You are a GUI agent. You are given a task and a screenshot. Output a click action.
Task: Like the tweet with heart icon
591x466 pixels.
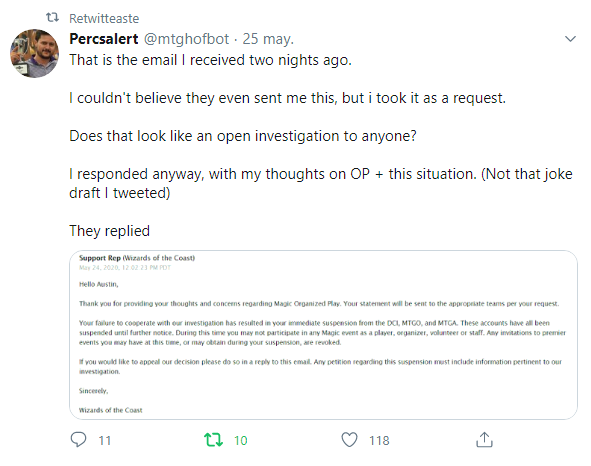(x=349, y=440)
